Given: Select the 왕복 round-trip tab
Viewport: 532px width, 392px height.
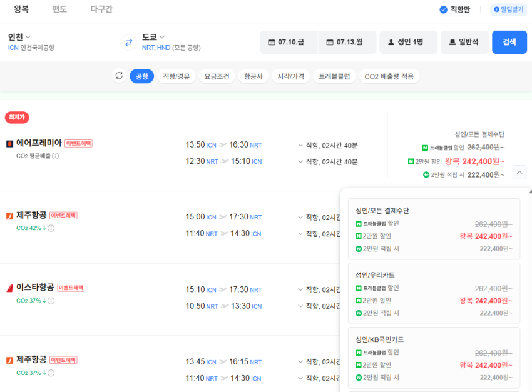Looking at the screenshot, I should tap(21, 9).
